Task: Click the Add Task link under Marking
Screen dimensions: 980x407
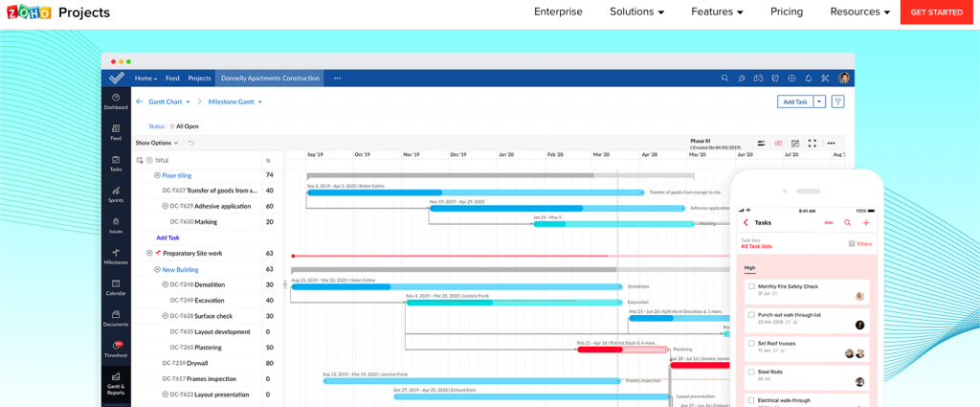Action: [167, 237]
